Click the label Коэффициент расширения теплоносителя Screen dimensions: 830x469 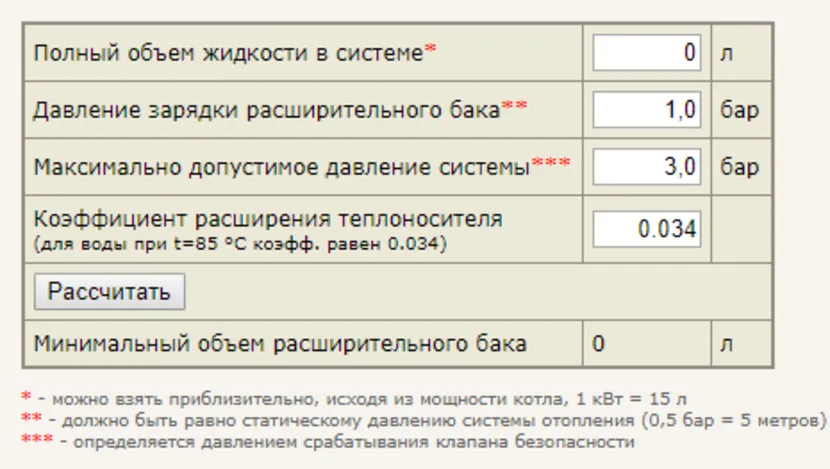click(x=268, y=219)
